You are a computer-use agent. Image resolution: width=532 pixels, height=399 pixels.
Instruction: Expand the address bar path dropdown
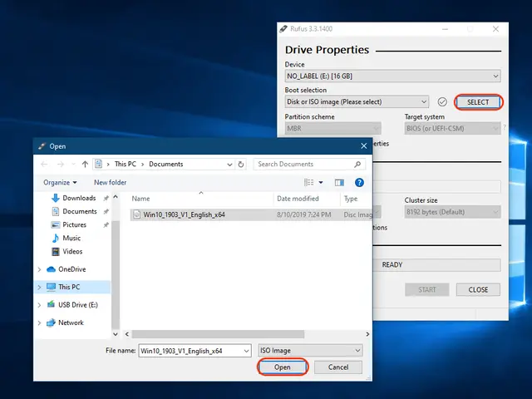(229, 165)
